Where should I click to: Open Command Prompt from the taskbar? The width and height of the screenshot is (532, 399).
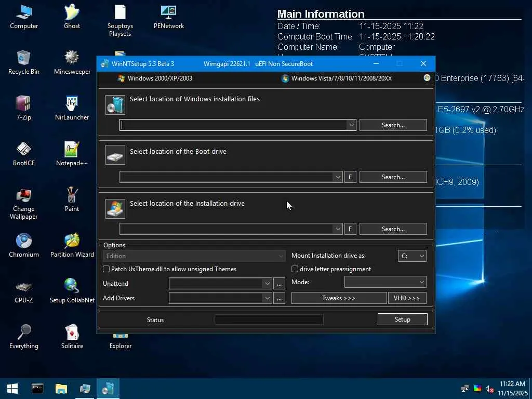(37, 389)
